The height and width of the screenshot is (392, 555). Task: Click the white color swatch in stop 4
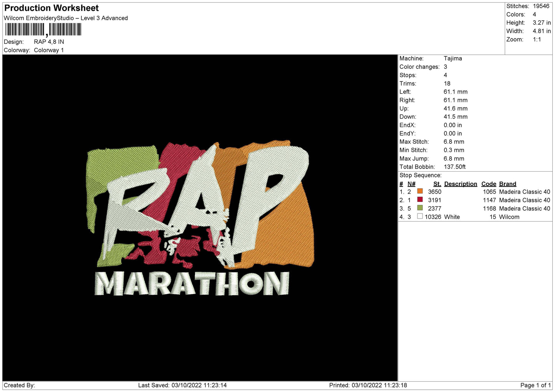[420, 217]
